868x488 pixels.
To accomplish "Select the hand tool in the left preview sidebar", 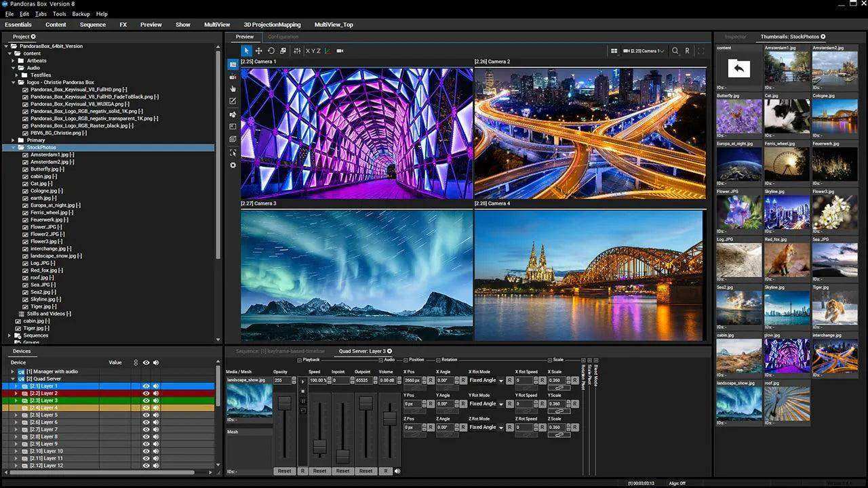I will (233, 89).
